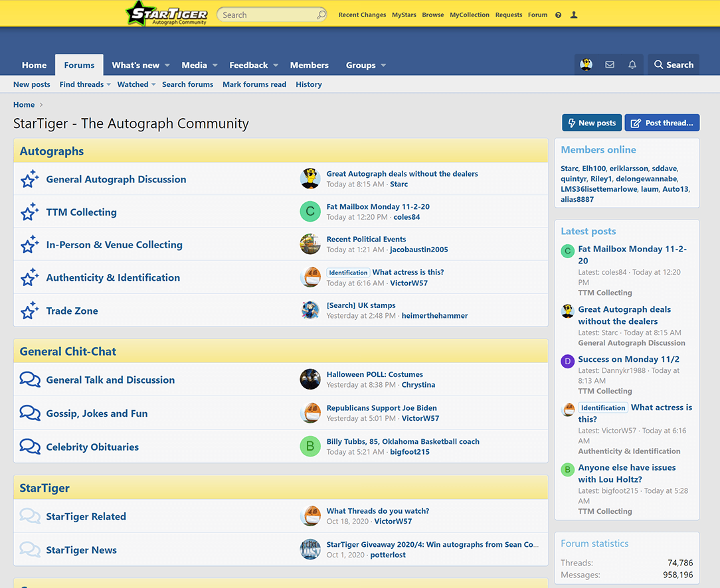Click avatar beside UK stamps thread
This screenshot has height=588, width=720.
pos(310,310)
